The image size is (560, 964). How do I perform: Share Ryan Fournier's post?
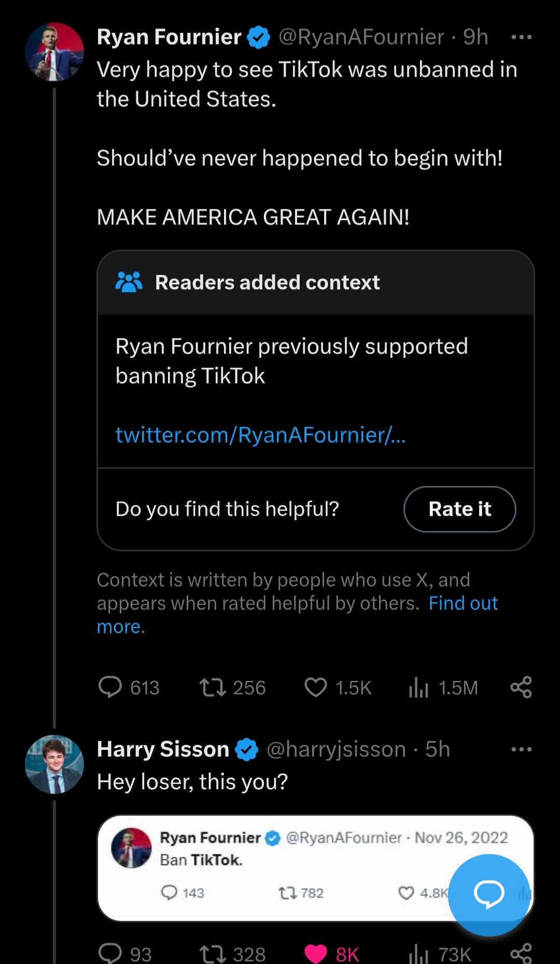tap(521, 687)
